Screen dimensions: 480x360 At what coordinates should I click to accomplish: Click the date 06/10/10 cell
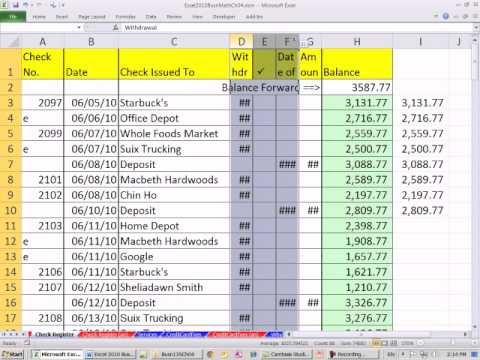click(x=91, y=211)
